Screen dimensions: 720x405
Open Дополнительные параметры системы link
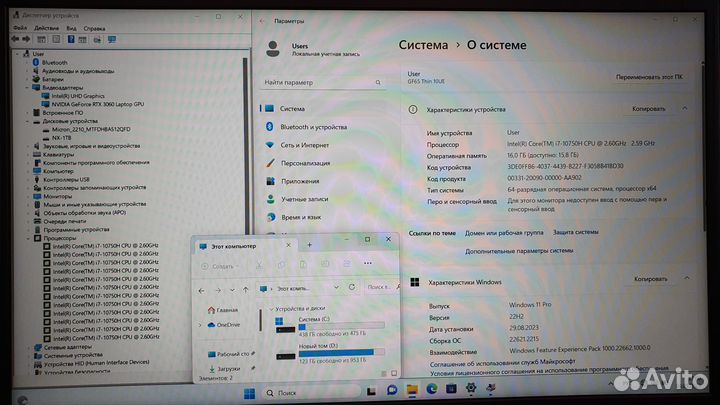519,251
